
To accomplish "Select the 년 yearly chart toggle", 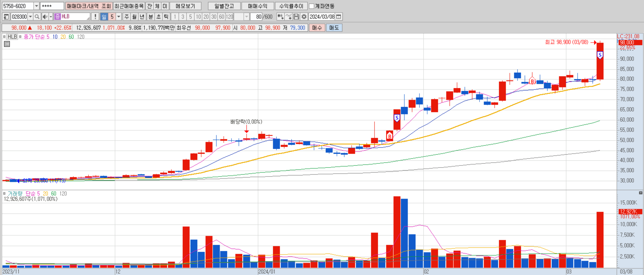I will click(x=142, y=17).
